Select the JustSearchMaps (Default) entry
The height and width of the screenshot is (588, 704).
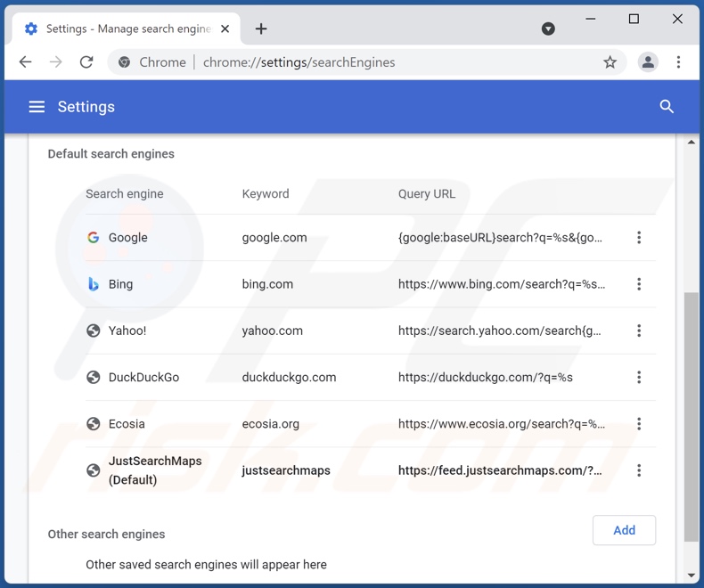point(155,470)
